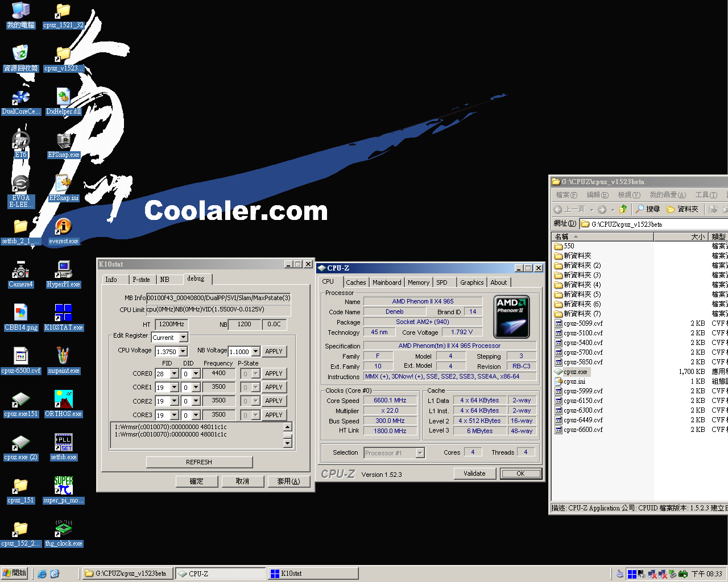Open the CORE2 FID dropdown
Screen dimensions: 728x582
tap(175, 401)
